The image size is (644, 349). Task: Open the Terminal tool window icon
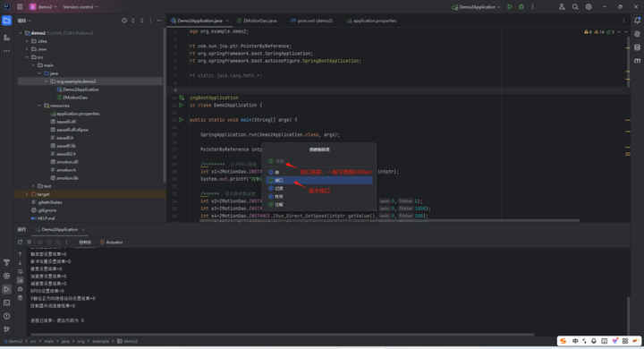tap(6, 302)
